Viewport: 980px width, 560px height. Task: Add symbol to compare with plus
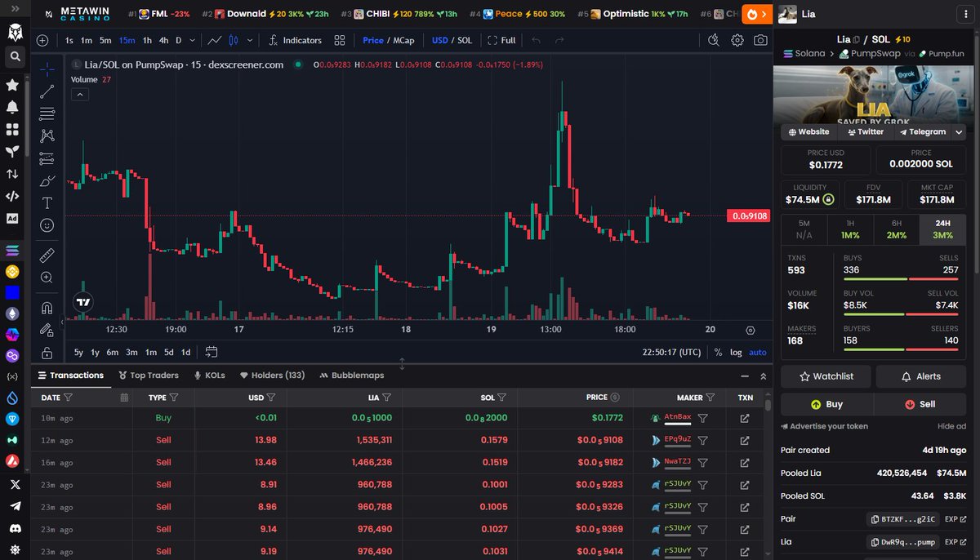[42, 40]
